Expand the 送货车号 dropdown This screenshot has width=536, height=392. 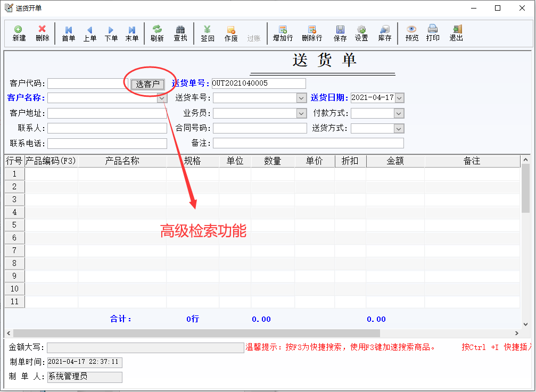[x=301, y=98]
